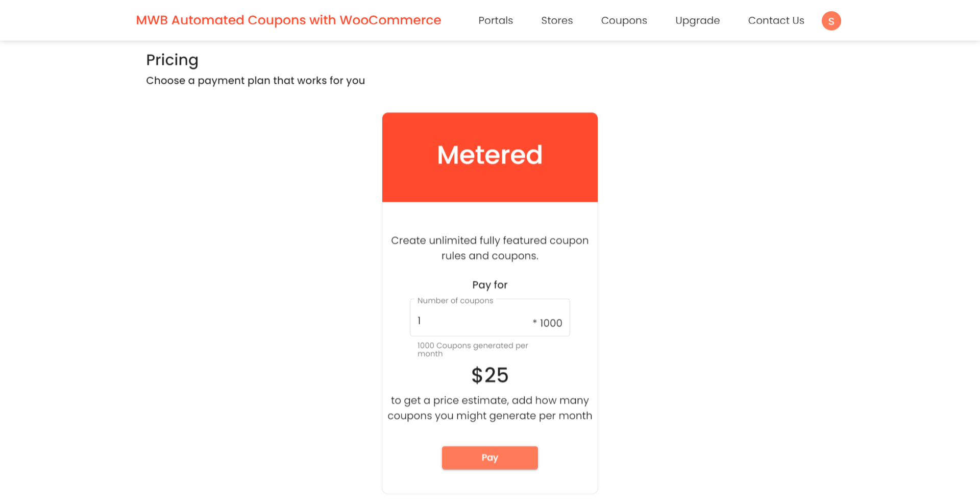Click the 'to get a price estimate' note

(489, 408)
